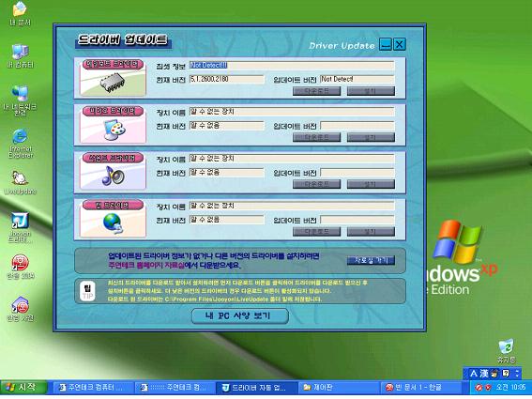Click the 내 PC 사양 보기 button
The width and height of the screenshot is (532, 399).
point(240,315)
